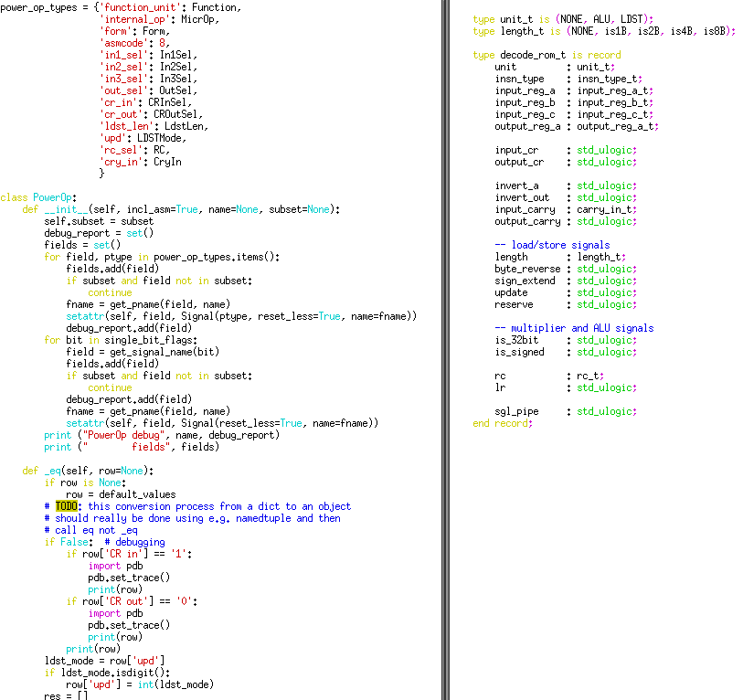This screenshot has height=700, width=743.
Task: Click the 'end record;' line
Action: point(503,423)
